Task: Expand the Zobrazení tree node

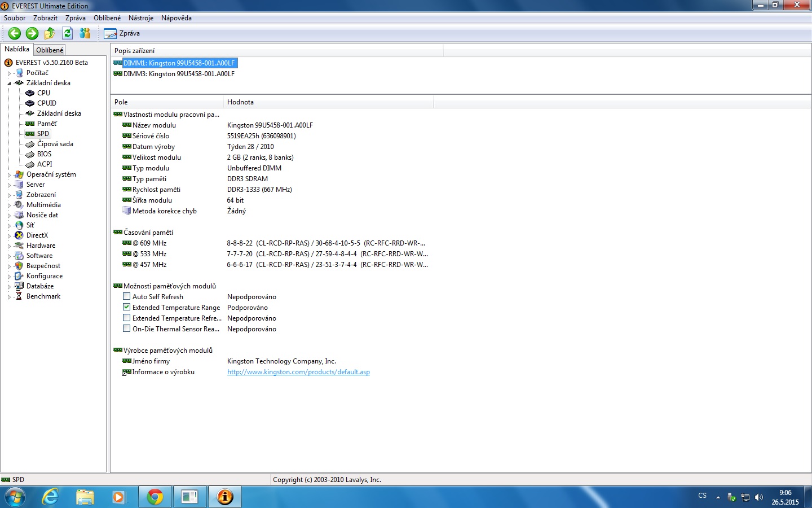Action: point(9,195)
